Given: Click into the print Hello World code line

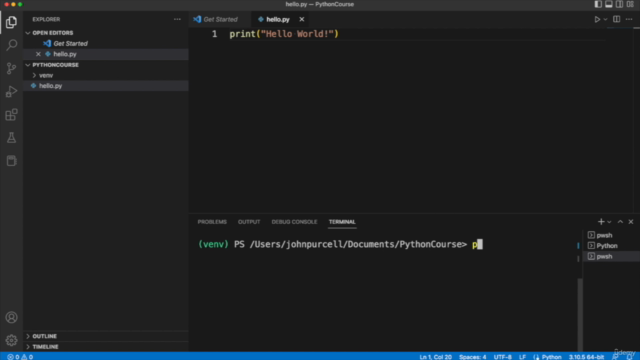Looking at the screenshot, I should 284,34.
